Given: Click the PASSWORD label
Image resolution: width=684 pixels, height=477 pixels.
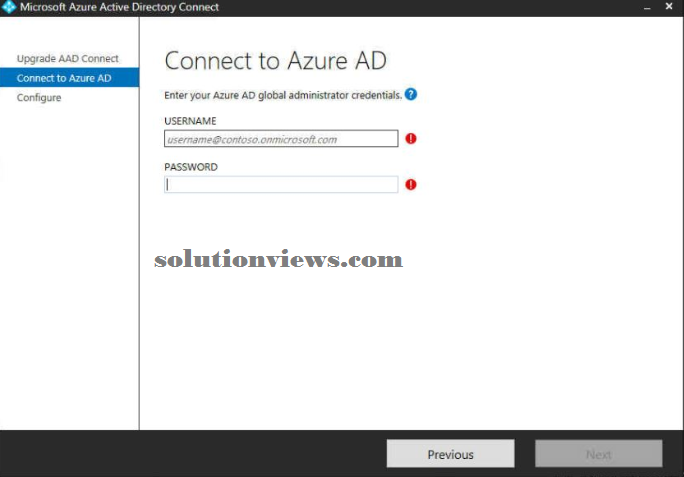Looking at the screenshot, I should pos(191,167).
